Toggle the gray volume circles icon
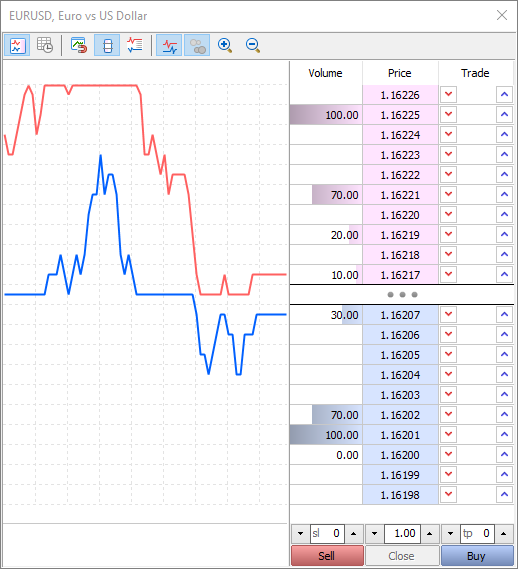The height and width of the screenshot is (569, 518). tap(197, 46)
